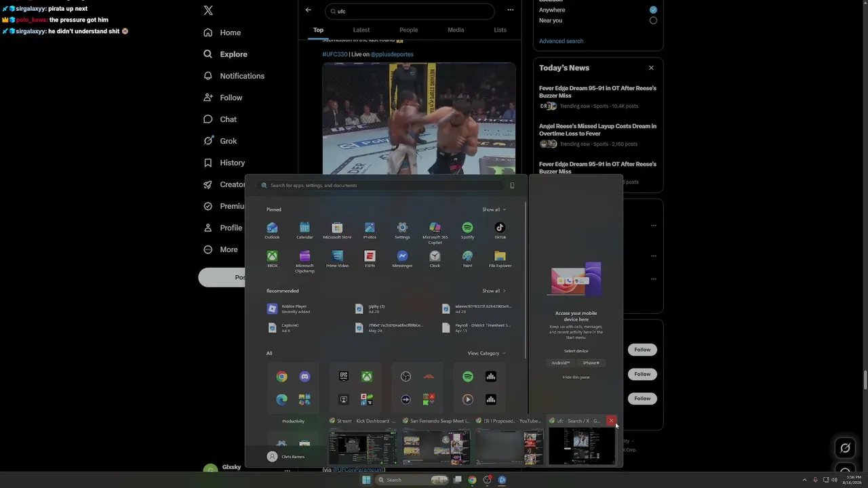Close the ufc - Search / X preview
This screenshot has height=488, width=868.
(x=611, y=421)
